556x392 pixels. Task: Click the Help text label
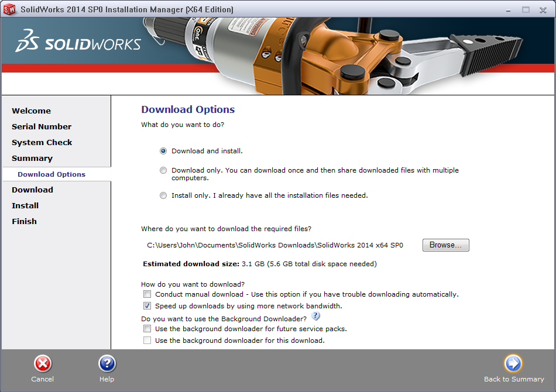tap(107, 379)
